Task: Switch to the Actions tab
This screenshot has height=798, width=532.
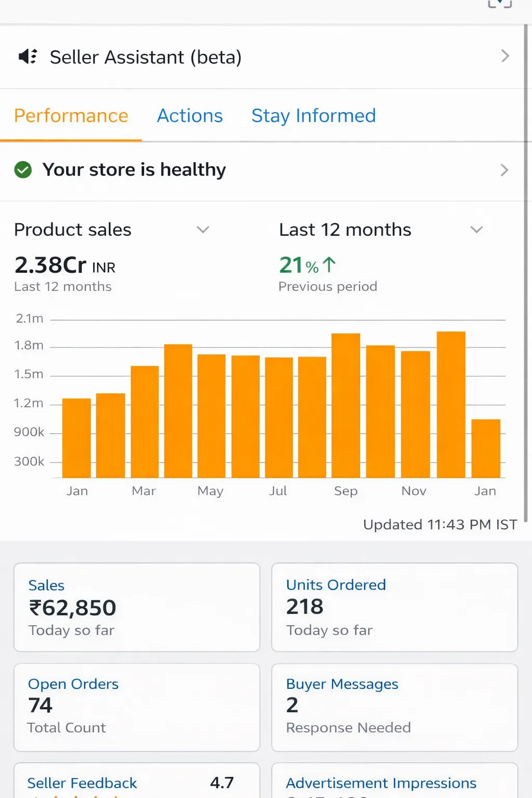Action: coord(190,116)
